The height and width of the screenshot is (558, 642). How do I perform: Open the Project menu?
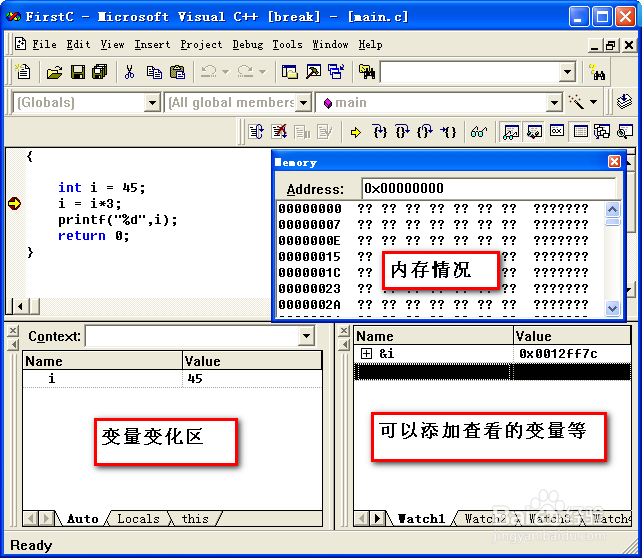(201, 44)
